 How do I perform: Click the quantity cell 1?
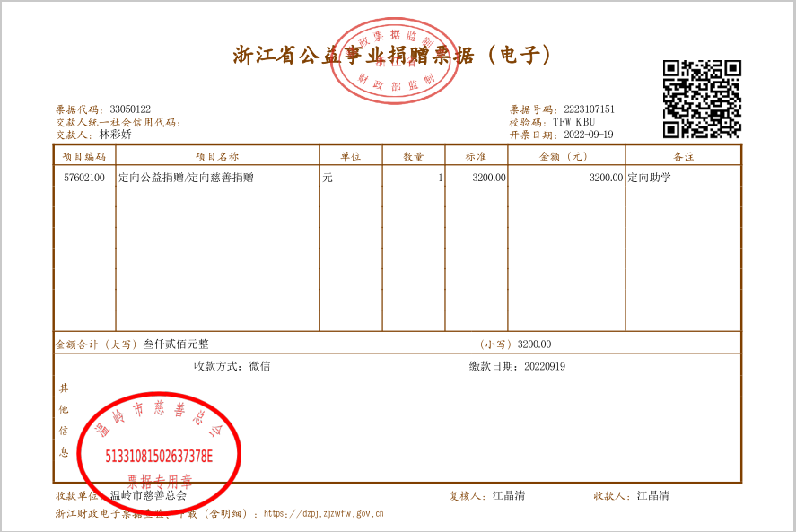pos(440,178)
